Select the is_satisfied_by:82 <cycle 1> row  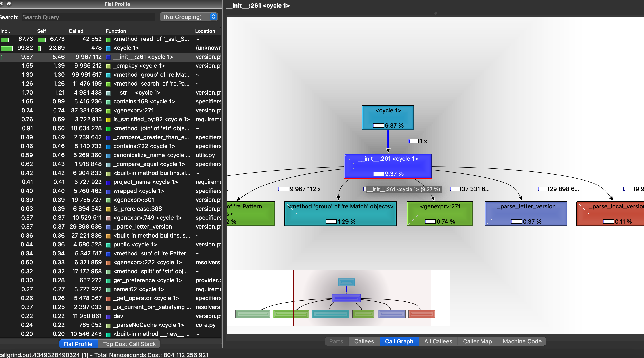point(110,119)
